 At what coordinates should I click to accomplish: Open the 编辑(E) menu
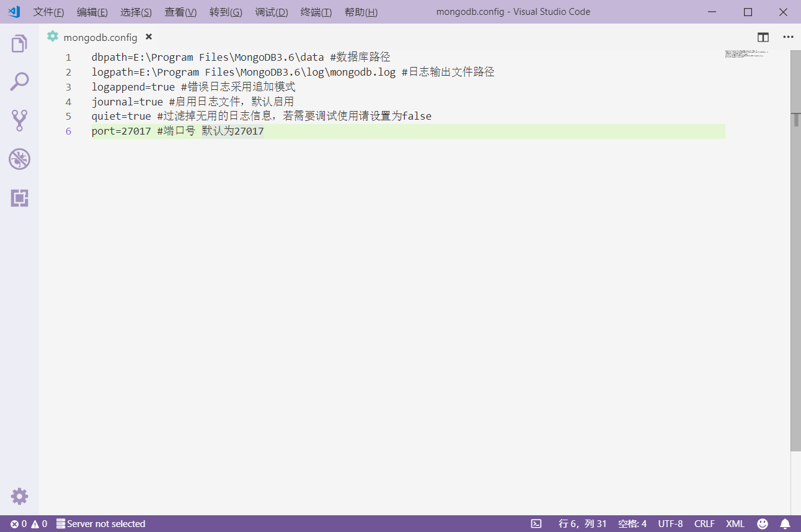point(92,12)
